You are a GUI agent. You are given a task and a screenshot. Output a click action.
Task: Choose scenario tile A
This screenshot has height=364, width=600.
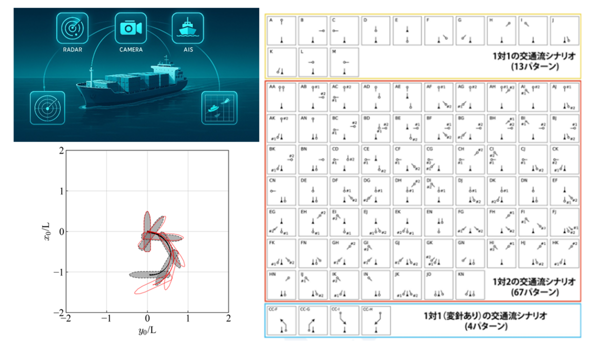click(281, 31)
